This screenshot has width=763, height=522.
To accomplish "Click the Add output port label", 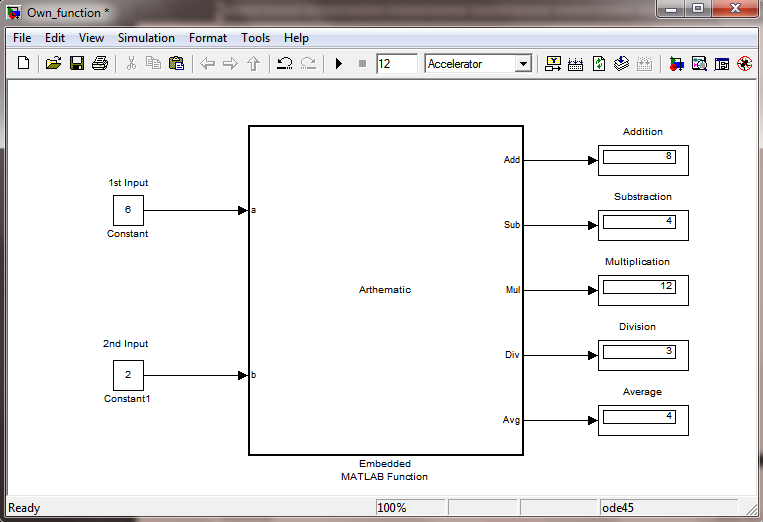I will coord(512,160).
